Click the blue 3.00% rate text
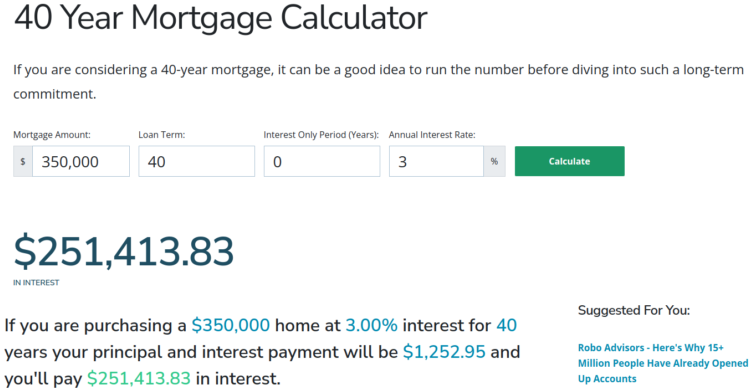750x390 pixels. point(371,325)
